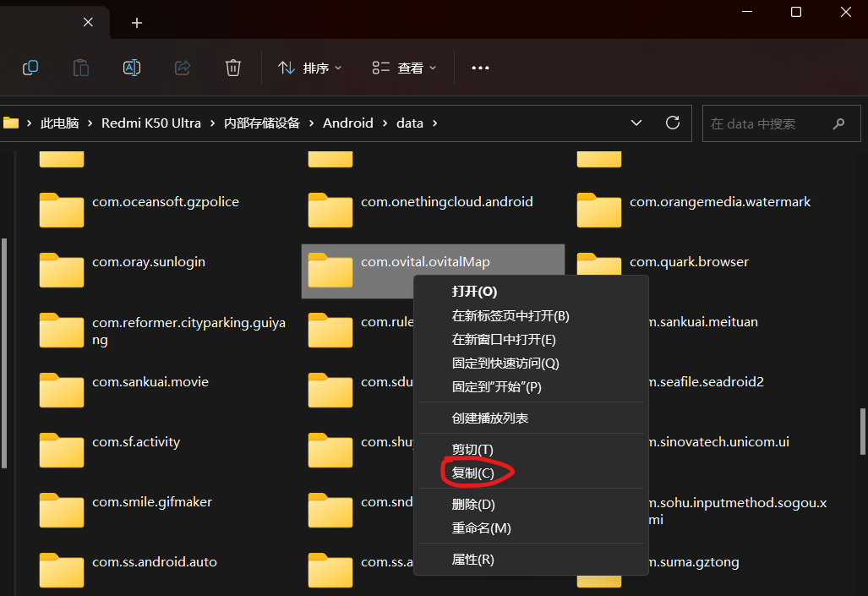Click the copy icon in toolbar
This screenshot has height=596, width=868.
point(30,68)
